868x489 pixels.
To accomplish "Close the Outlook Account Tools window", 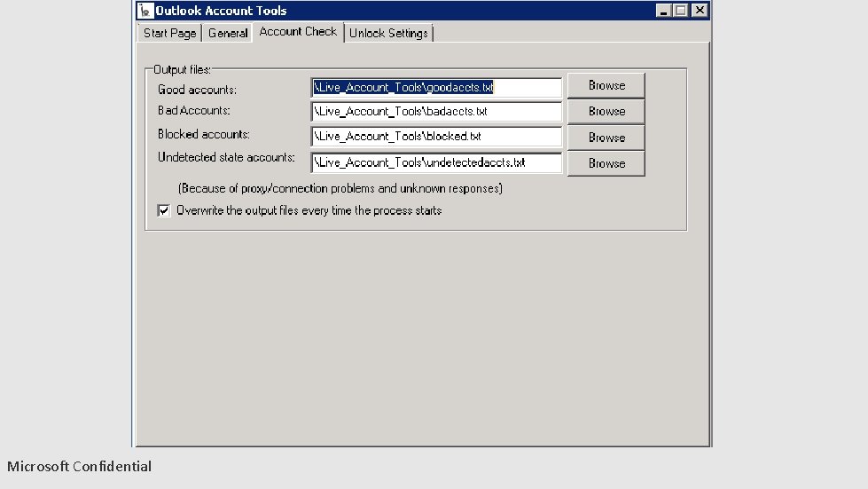I will tap(700, 11).
